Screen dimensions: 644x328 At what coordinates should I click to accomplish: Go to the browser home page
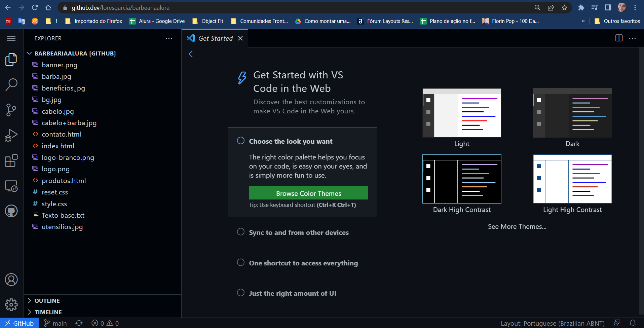[x=48, y=7]
